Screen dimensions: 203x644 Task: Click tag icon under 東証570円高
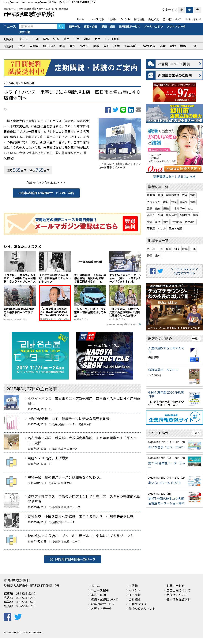[x=50, y=464]
